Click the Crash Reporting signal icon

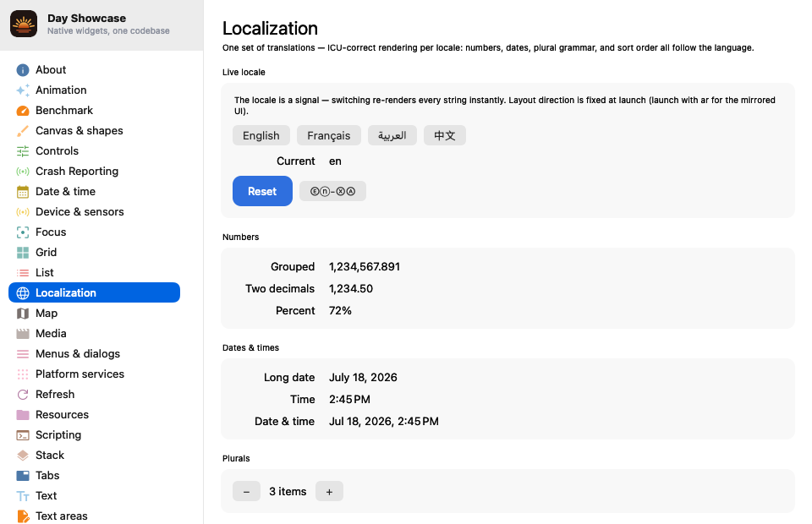[x=23, y=172]
